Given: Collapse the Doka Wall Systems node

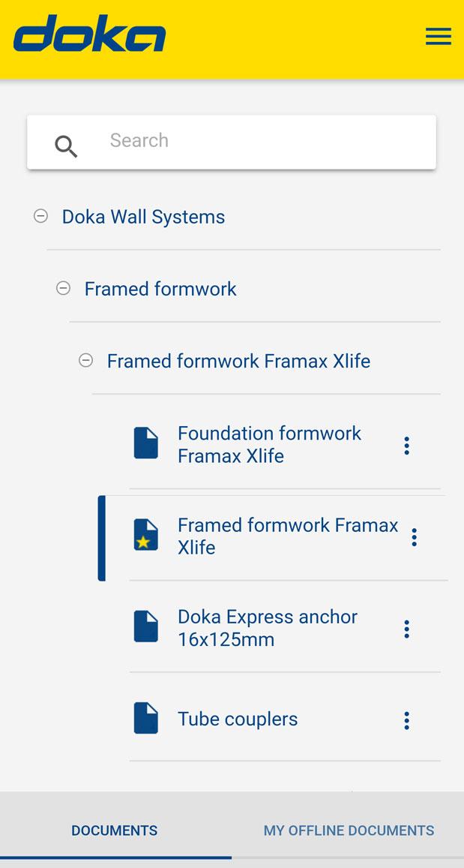Looking at the screenshot, I should coord(41,216).
